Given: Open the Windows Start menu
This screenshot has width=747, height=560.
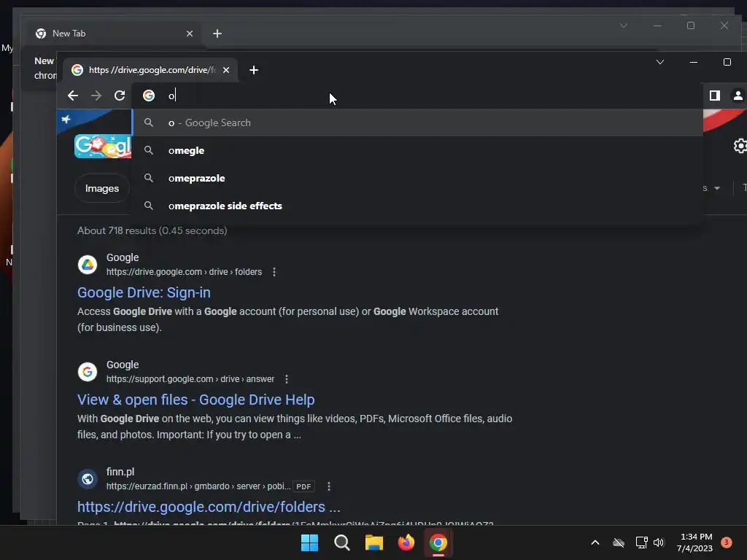Looking at the screenshot, I should click(309, 542).
